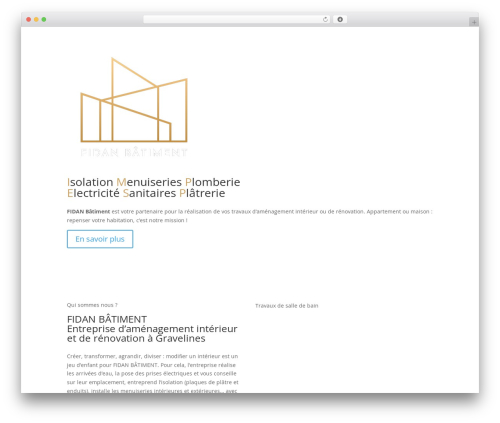This screenshot has height=423, width=500.
Task: Click 'Entreprise d'aménagement intérieur' heading line
Action: (x=152, y=329)
